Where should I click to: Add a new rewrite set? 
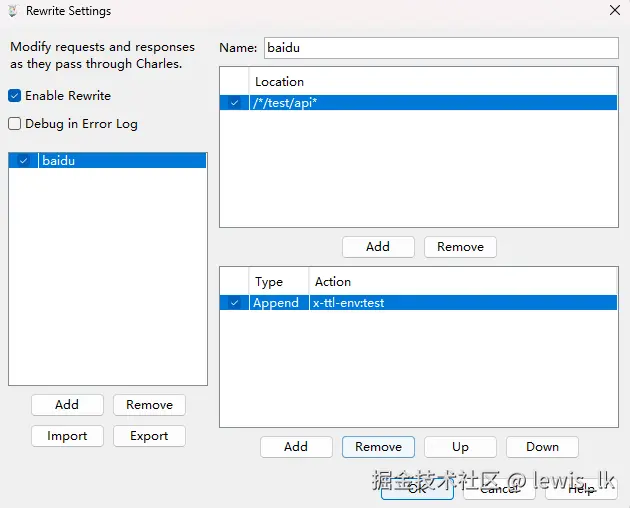(67, 405)
